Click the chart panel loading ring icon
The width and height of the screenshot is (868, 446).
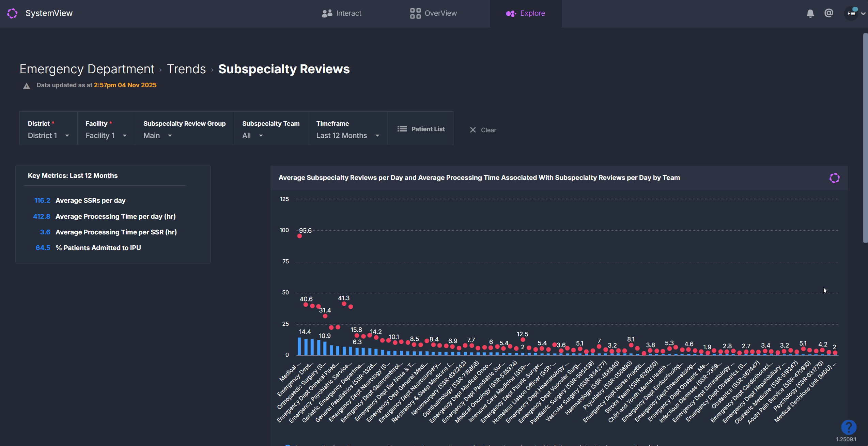pos(834,178)
